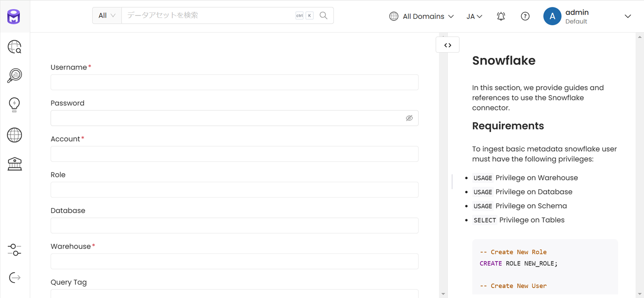Click the 'USAGE Privilege on Schema' bullet
The height and width of the screenshot is (298, 644).
(x=519, y=206)
